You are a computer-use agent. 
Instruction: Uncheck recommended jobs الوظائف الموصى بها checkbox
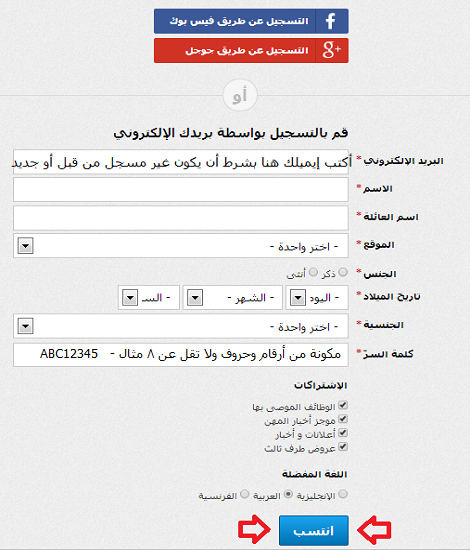coord(343,405)
